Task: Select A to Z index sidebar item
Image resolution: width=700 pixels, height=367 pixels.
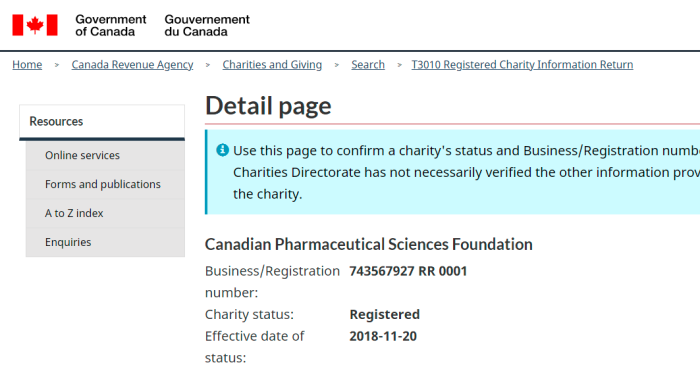Action: 105,213
